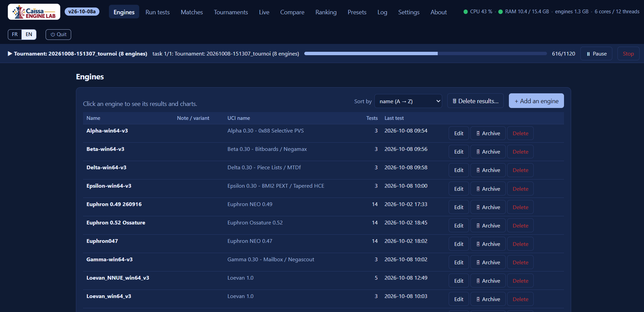The image size is (644, 312).
Task: Edit the Gamma-win64-v3 engine
Action: click(459, 262)
